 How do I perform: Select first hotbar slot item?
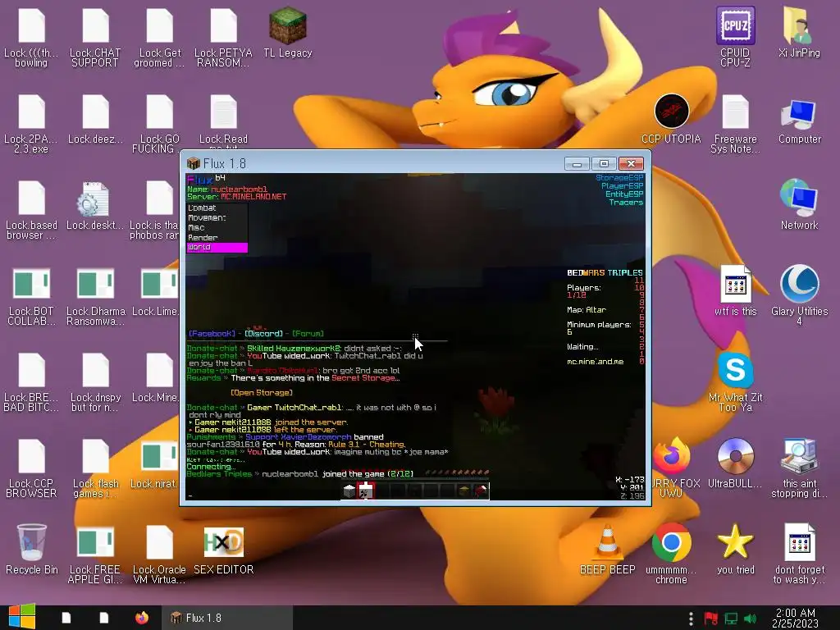[x=349, y=491]
